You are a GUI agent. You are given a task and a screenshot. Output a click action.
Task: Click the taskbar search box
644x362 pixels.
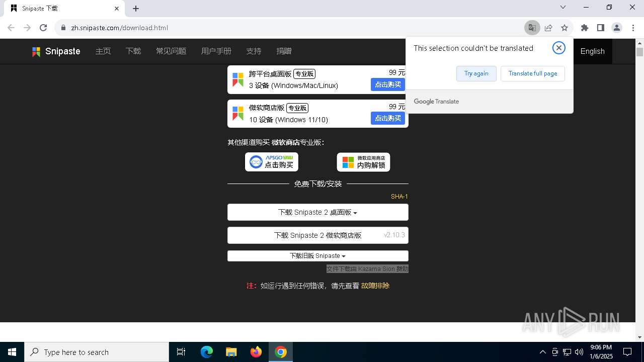[97, 352]
